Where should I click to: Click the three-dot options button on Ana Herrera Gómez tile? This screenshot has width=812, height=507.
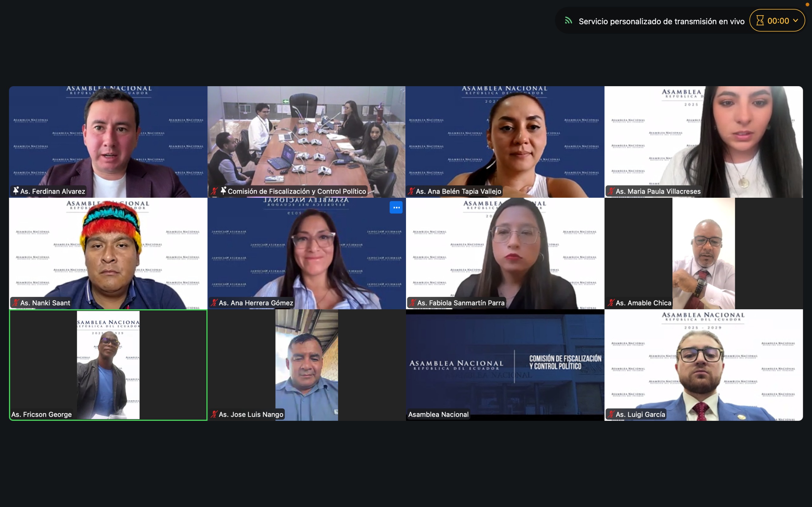point(396,208)
